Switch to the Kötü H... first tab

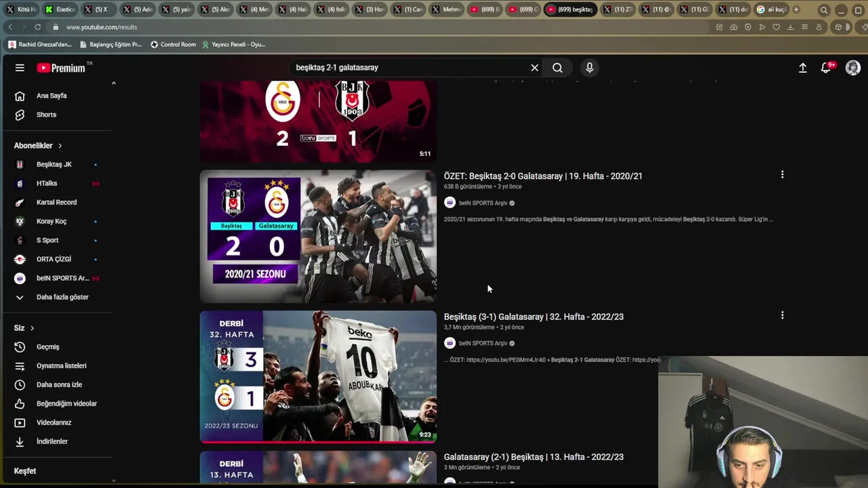click(x=21, y=9)
